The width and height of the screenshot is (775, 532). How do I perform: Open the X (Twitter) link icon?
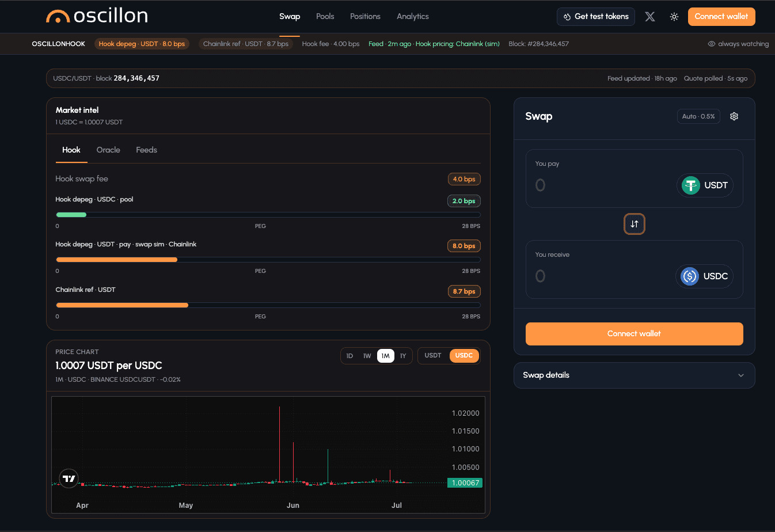click(x=650, y=17)
